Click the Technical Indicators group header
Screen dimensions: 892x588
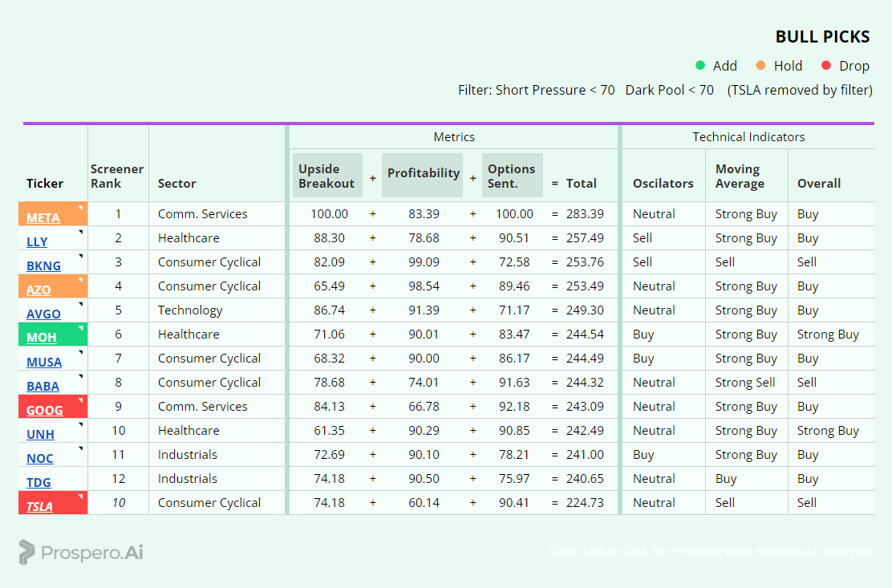[x=748, y=137]
